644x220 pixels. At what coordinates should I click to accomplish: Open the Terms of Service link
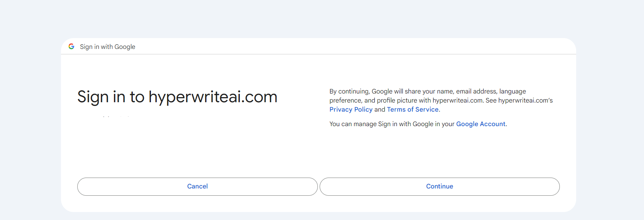[x=413, y=109]
